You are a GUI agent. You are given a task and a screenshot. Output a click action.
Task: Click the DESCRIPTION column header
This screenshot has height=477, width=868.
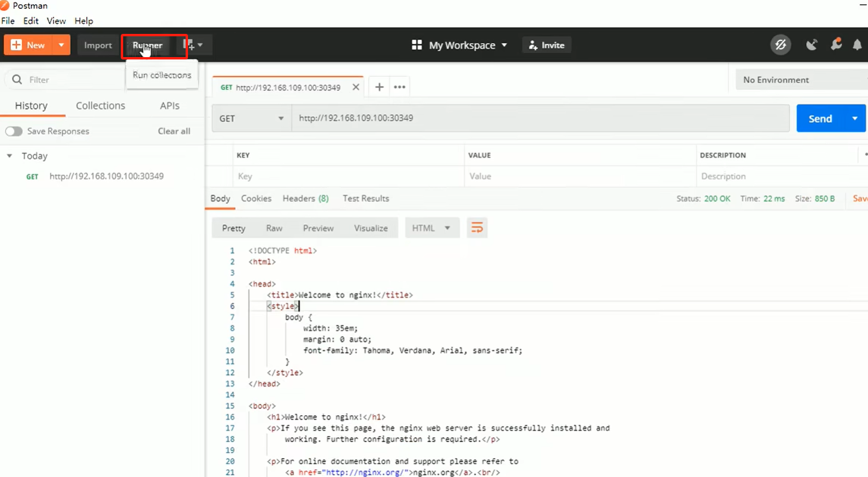723,155
